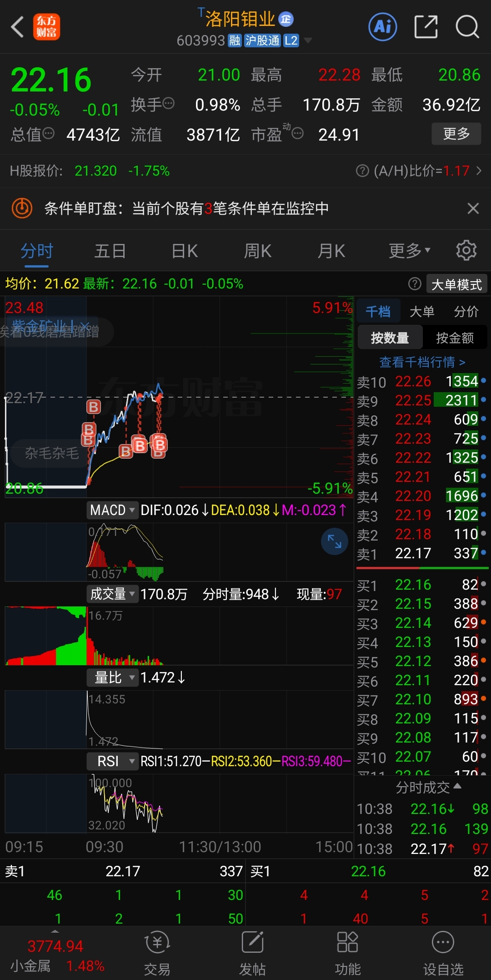This screenshot has height=980, width=491.
Task: Tap the 市盈 info icon
Action: [x=298, y=133]
